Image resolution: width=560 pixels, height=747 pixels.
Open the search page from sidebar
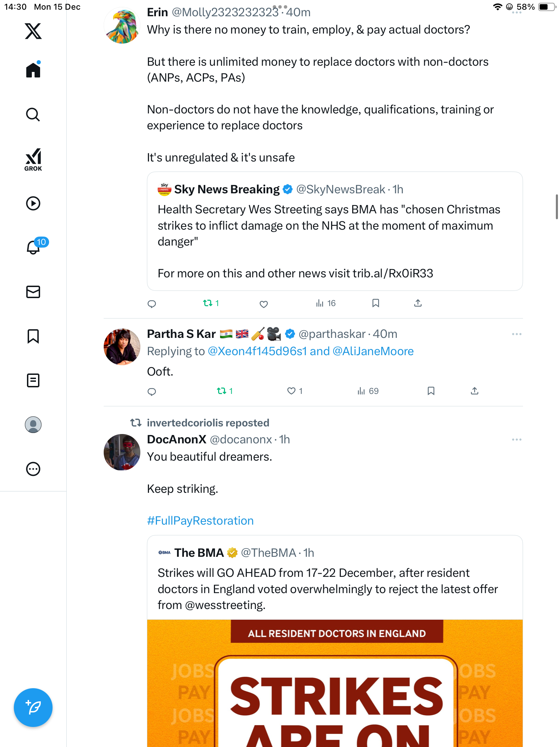tap(33, 114)
